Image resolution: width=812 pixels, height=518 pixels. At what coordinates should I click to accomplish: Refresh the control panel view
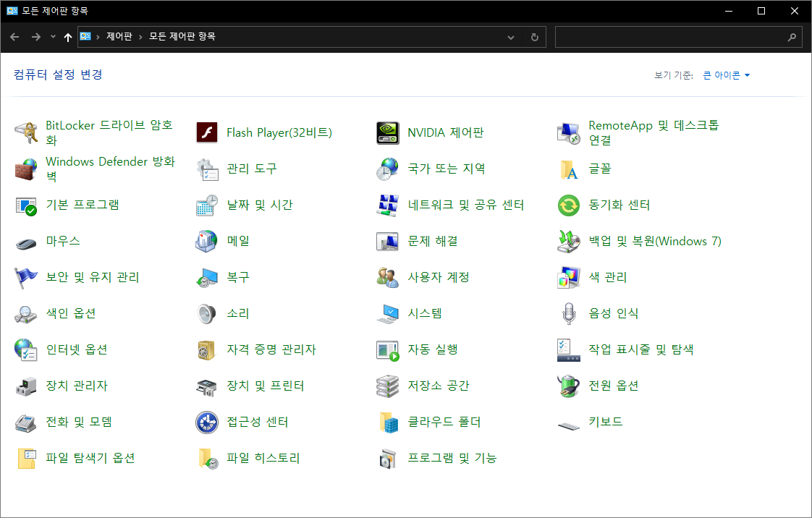(534, 38)
